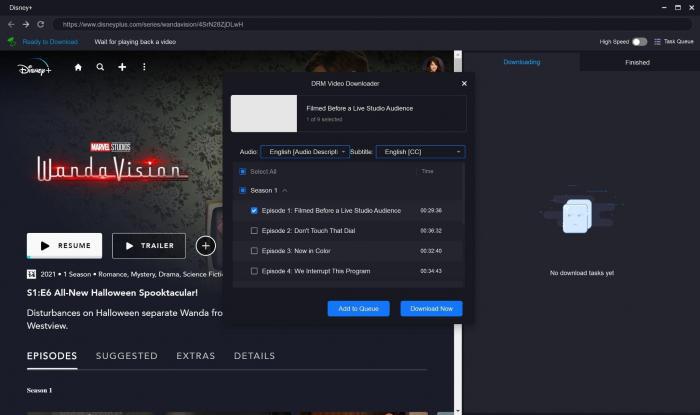The image size is (700, 415).
Task: Check Episode 2: Don't Touch That Dial
Action: [x=254, y=231]
